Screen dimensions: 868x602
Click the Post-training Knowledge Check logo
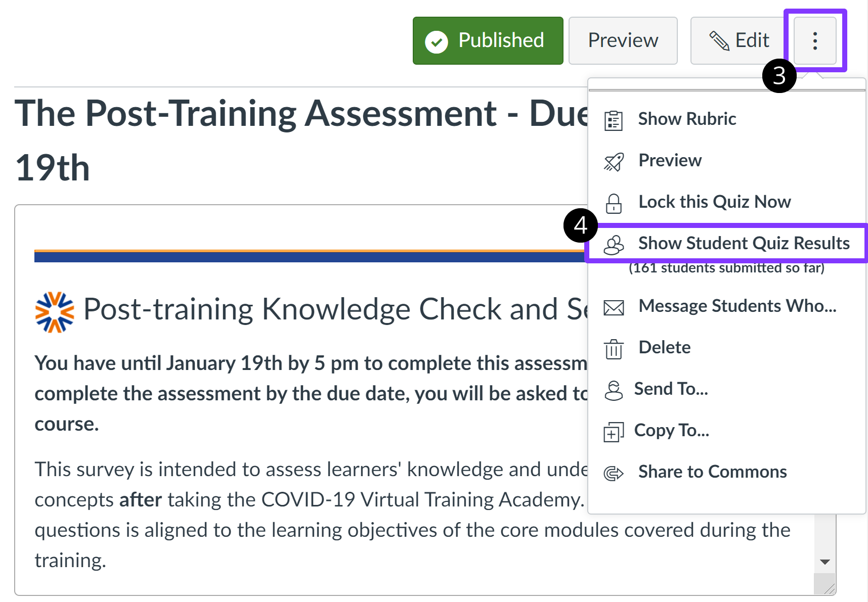tap(55, 312)
